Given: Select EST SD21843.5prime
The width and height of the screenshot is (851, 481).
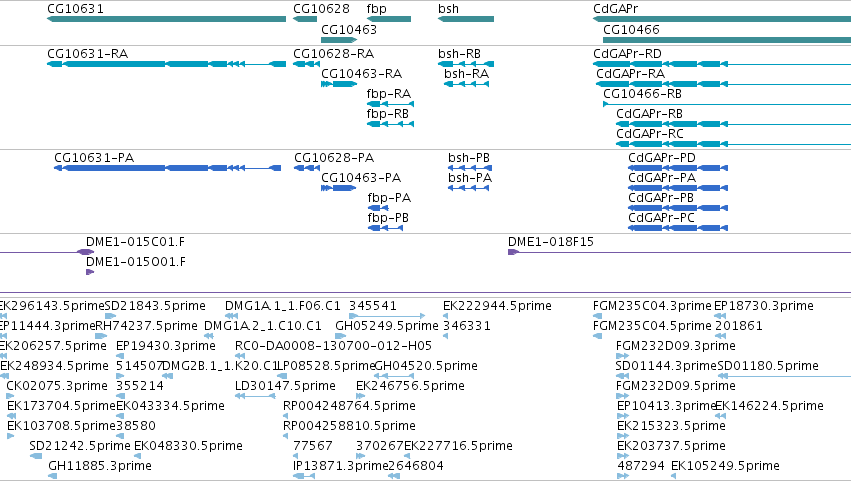Looking at the screenshot, I should [x=155, y=306].
